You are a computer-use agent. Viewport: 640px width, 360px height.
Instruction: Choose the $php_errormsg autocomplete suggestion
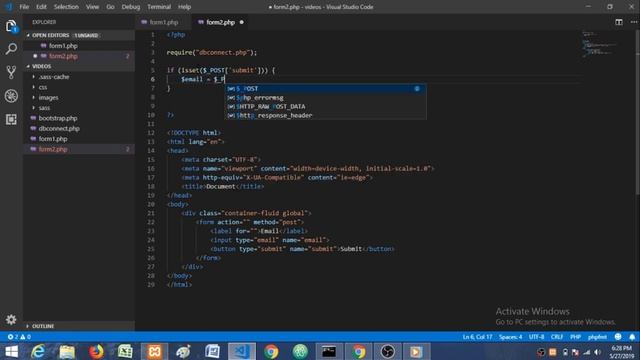click(x=326, y=98)
